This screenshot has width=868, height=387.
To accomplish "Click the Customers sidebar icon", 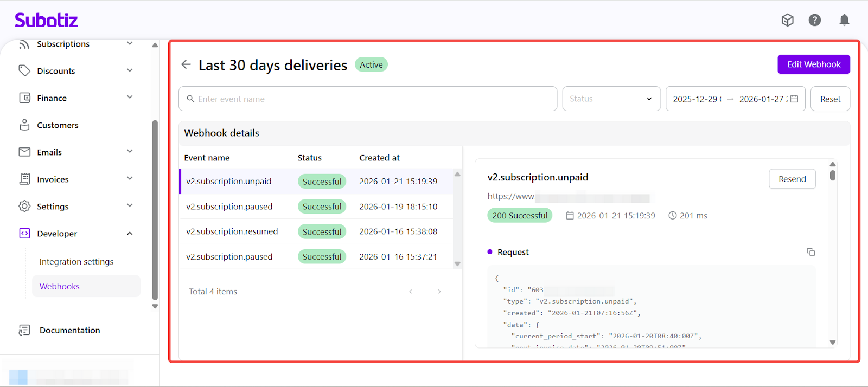I will 24,125.
